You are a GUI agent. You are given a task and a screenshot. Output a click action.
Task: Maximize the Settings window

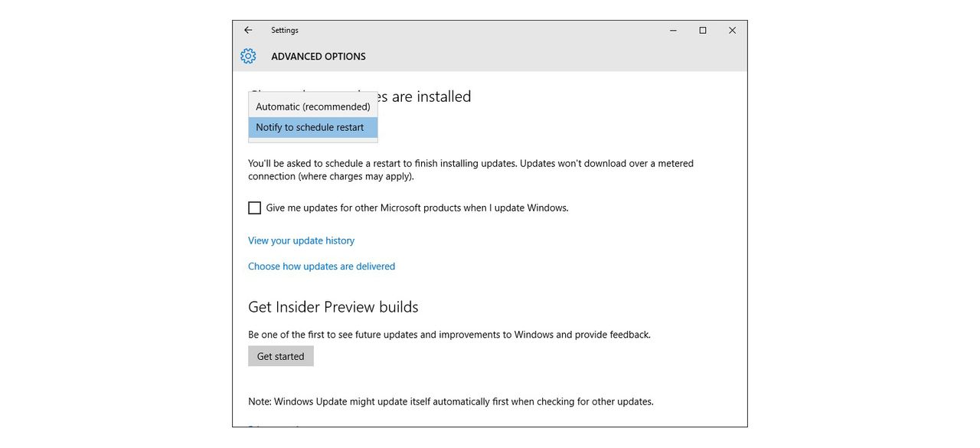[x=703, y=31]
